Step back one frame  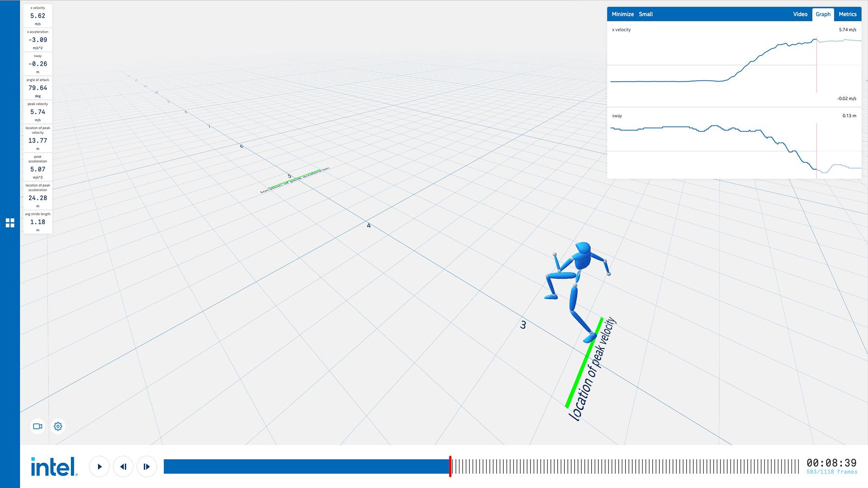[x=123, y=467]
